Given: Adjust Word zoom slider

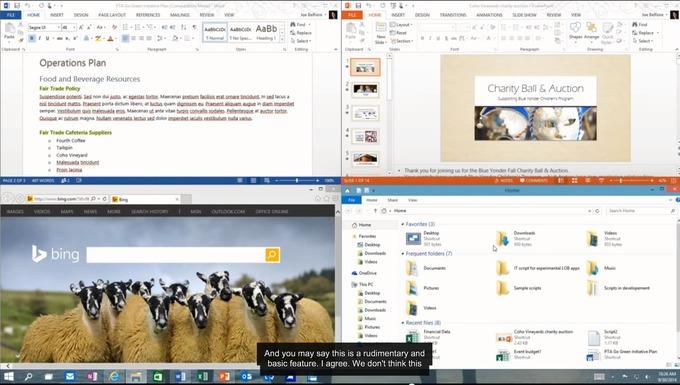Looking at the screenshot, I should [x=297, y=180].
